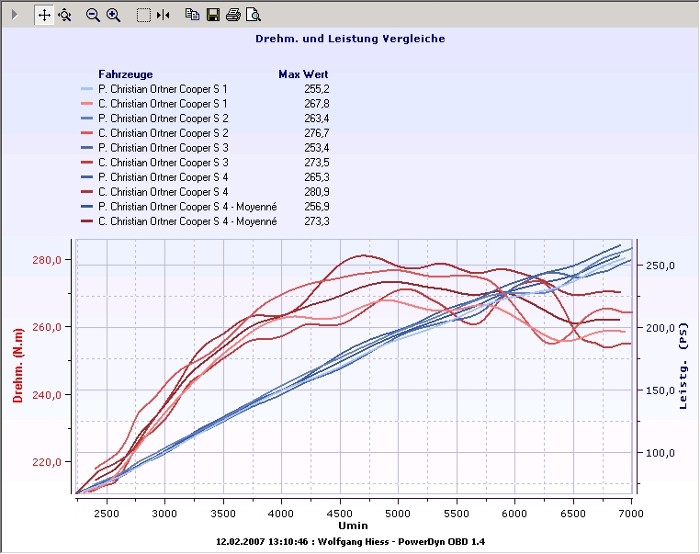Viewport: 700px width, 554px height.
Task: Click the mirror/fit width arrows icon
Action: pyautogui.click(x=163, y=15)
